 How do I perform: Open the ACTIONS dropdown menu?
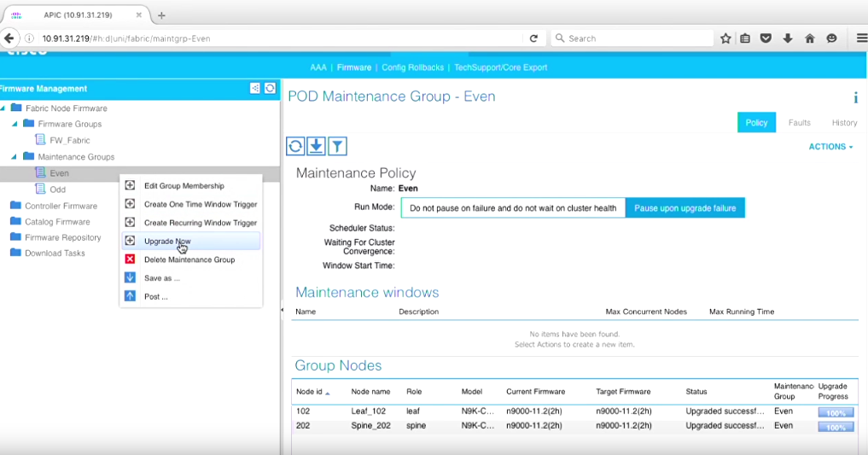pyautogui.click(x=830, y=147)
